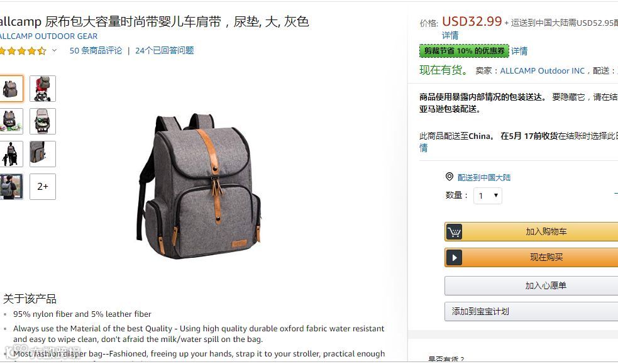Click the location pin icon beside 配送到中国大陆

click(x=450, y=177)
